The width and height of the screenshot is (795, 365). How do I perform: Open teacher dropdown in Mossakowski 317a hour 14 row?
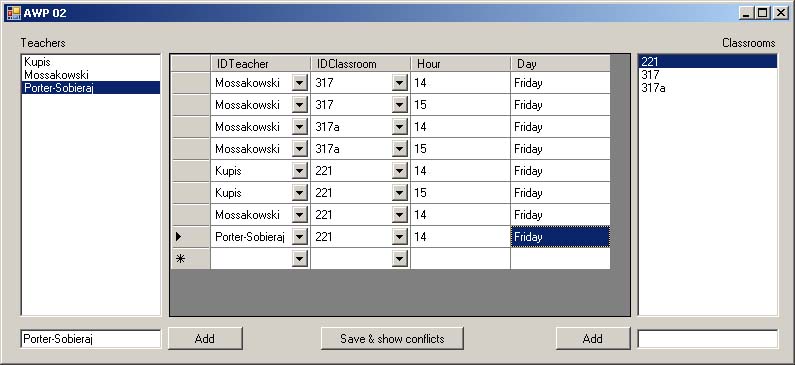[x=300, y=127]
